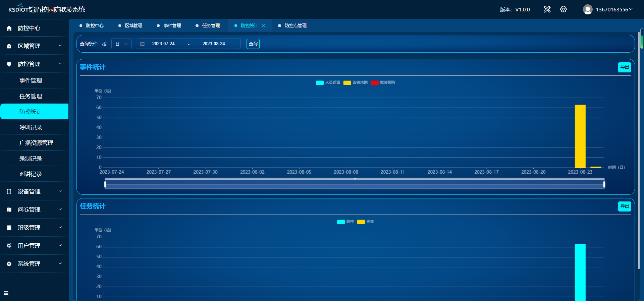Open 任务管理 in sidebar
644x301 pixels.
point(34,96)
